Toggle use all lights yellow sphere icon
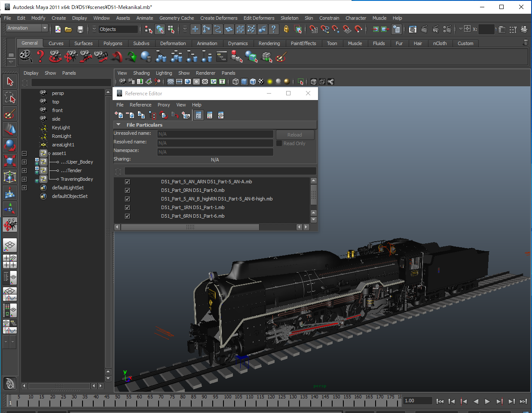 point(270,82)
